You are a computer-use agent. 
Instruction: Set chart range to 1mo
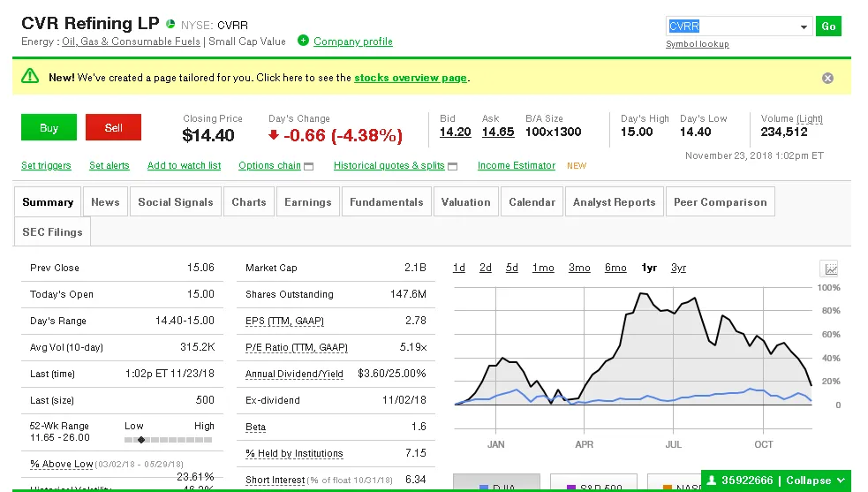click(x=543, y=269)
